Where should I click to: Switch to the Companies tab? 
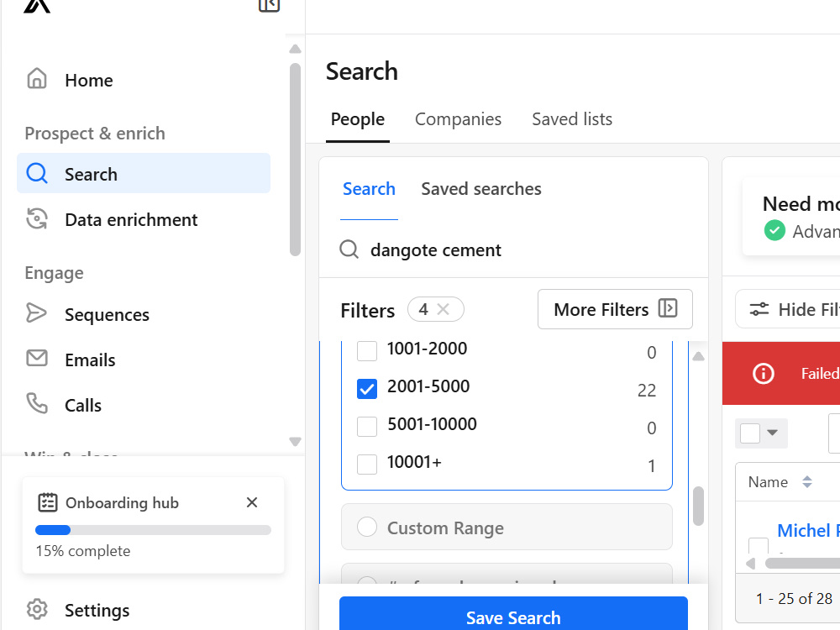pos(458,119)
